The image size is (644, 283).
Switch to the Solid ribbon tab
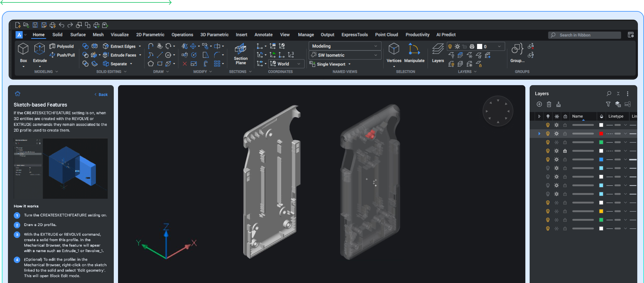coord(57,35)
